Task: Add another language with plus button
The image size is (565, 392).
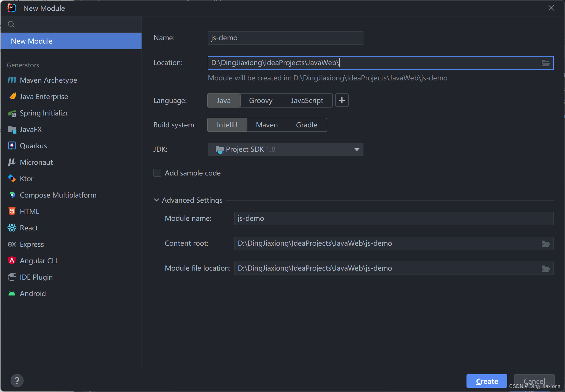Action: [x=342, y=100]
